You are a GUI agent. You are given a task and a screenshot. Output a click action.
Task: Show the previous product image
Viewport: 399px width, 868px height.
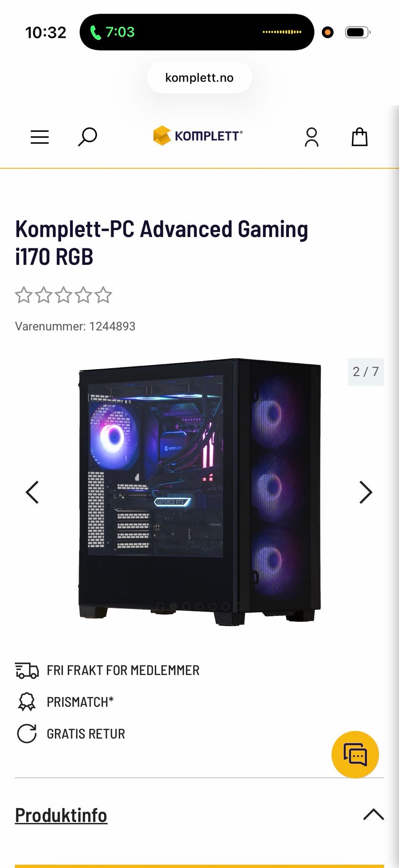(32, 492)
